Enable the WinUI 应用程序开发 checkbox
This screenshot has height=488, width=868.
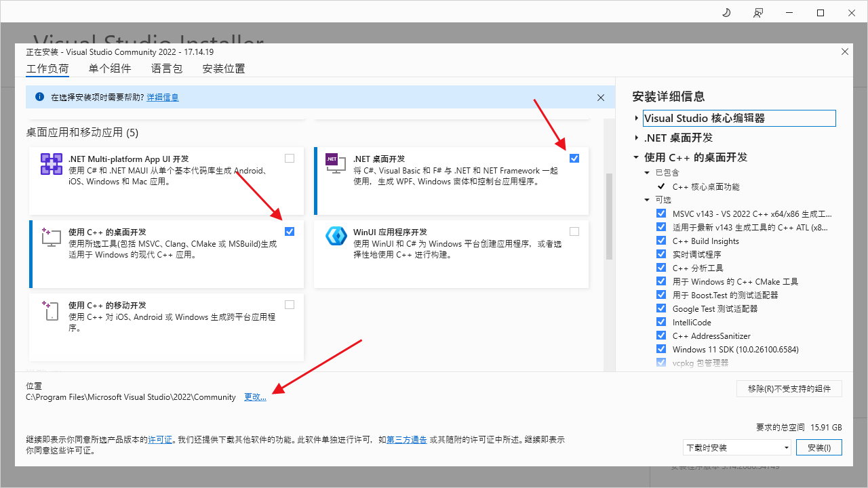(574, 231)
